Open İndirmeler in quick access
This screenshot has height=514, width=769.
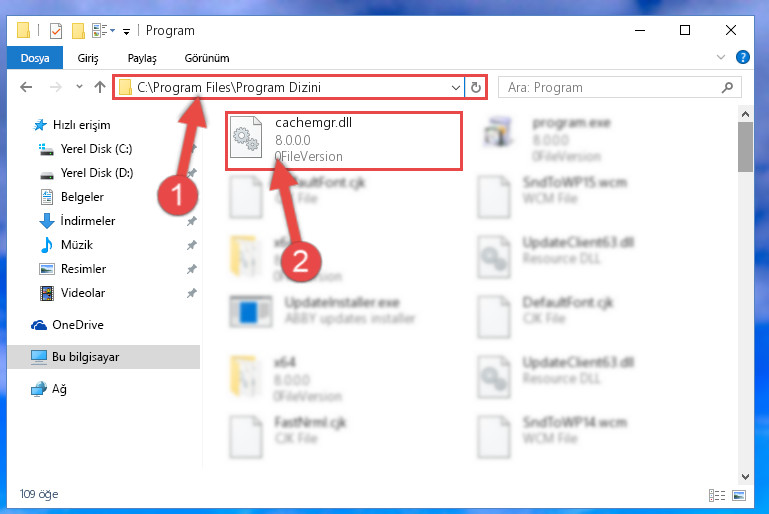[x=88, y=221]
